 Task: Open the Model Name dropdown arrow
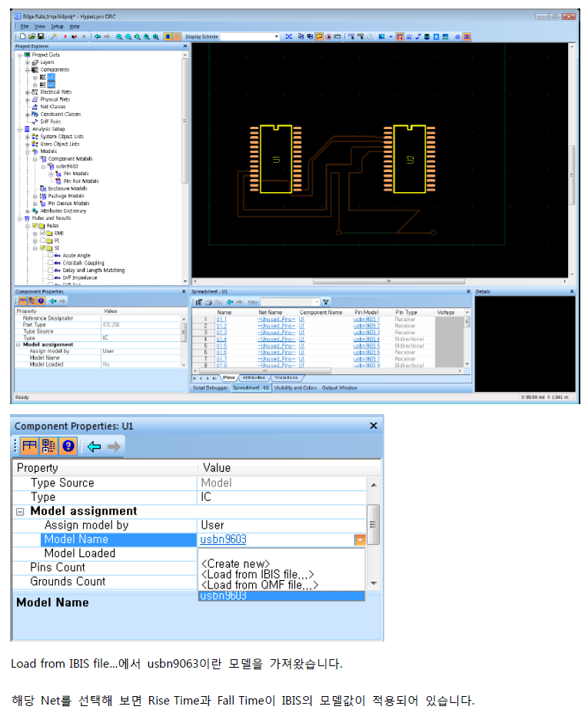click(x=359, y=539)
